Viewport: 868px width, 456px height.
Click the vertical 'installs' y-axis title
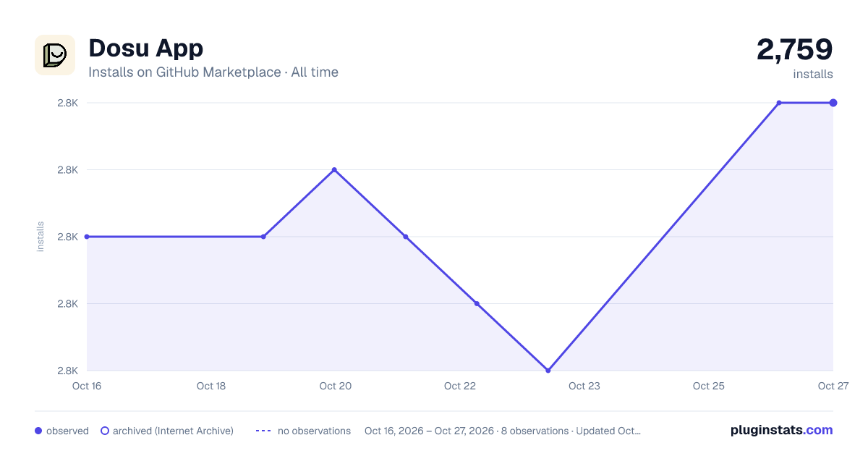[x=41, y=237]
